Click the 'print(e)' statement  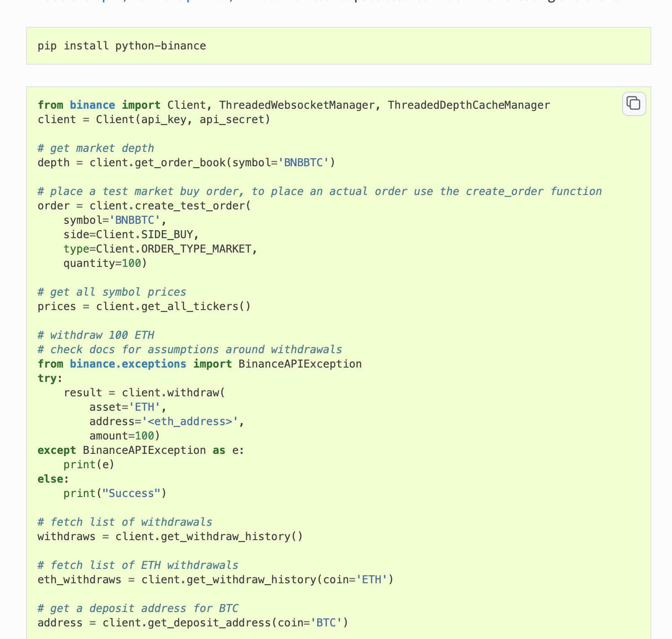89,465
